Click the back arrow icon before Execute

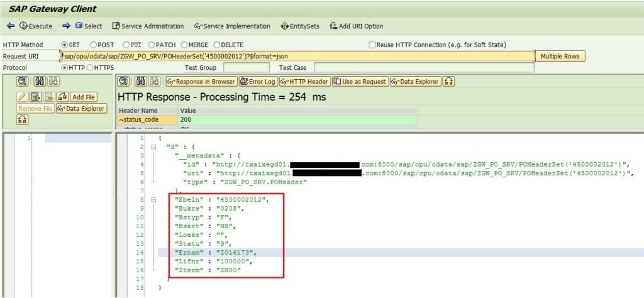point(11,26)
